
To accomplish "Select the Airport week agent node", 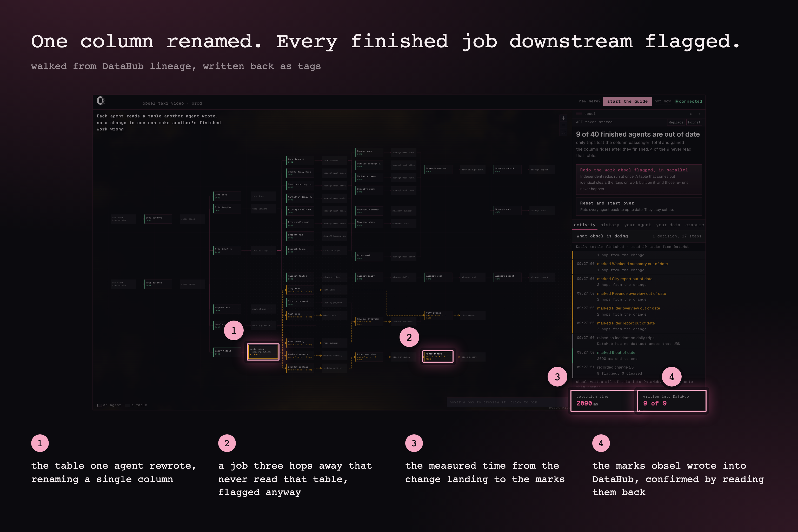I will click(x=438, y=277).
